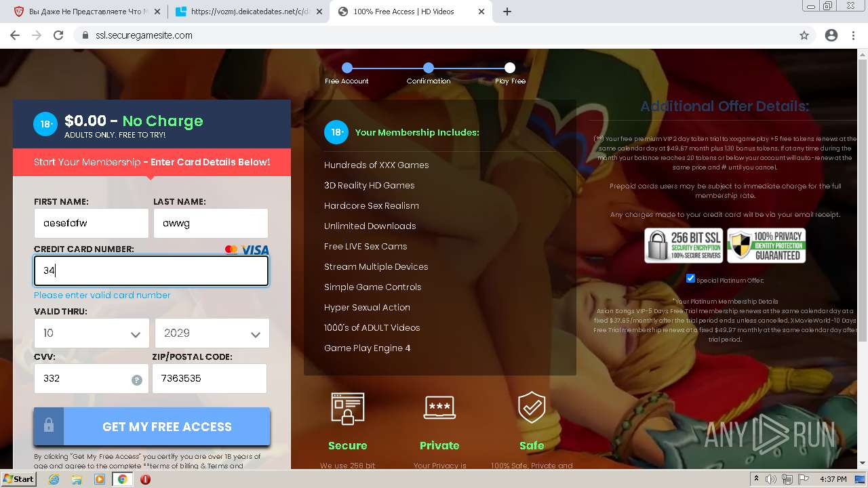Click the 'Free LIVE Sex Cams' list item
Screen dimensions: 868x488
(x=366, y=246)
